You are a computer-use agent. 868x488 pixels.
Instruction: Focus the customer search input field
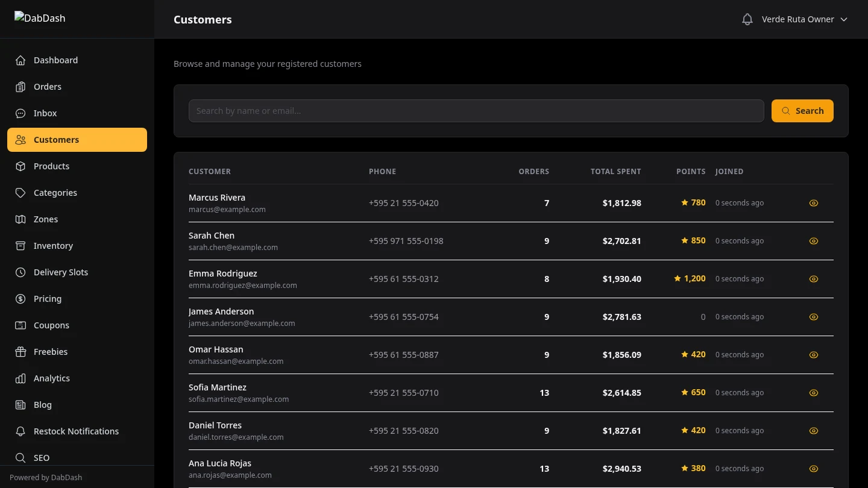pos(476,110)
